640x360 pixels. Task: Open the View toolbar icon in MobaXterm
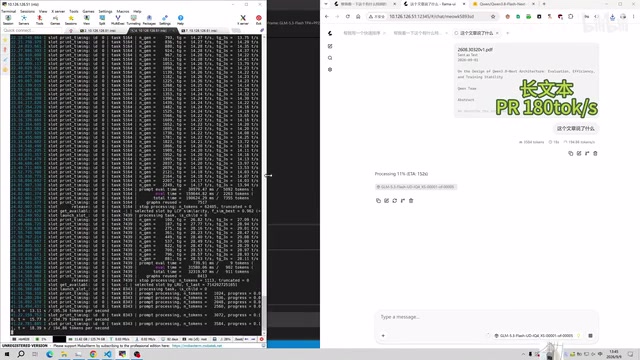[x=87, y=20]
